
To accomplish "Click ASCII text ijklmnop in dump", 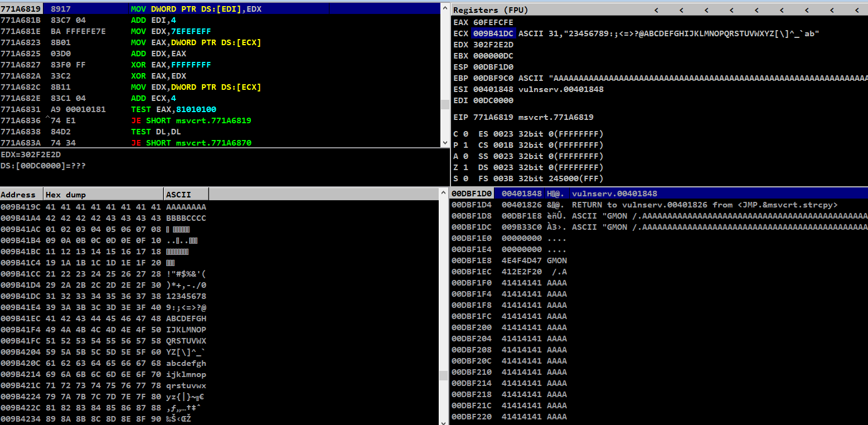I will point(186,374).
